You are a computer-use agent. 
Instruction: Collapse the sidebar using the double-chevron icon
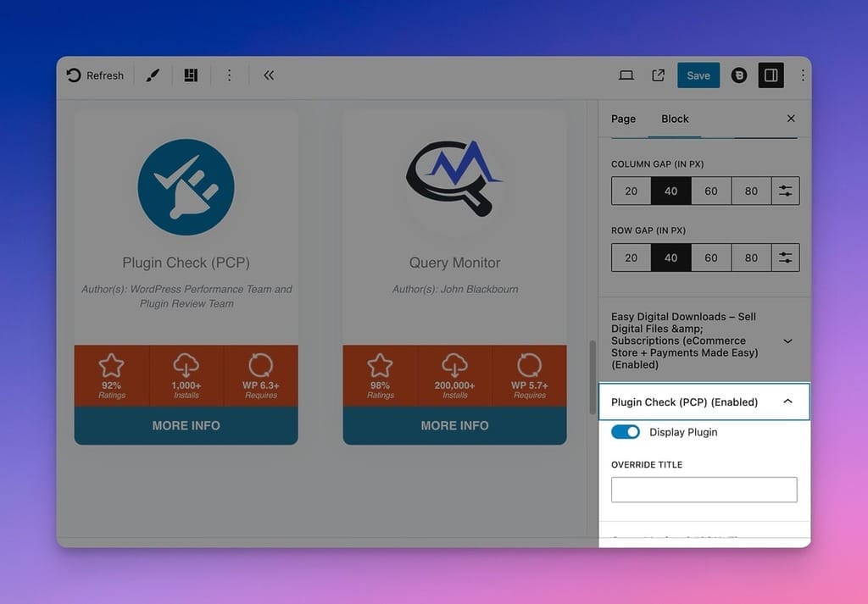[x=268, y=75]
